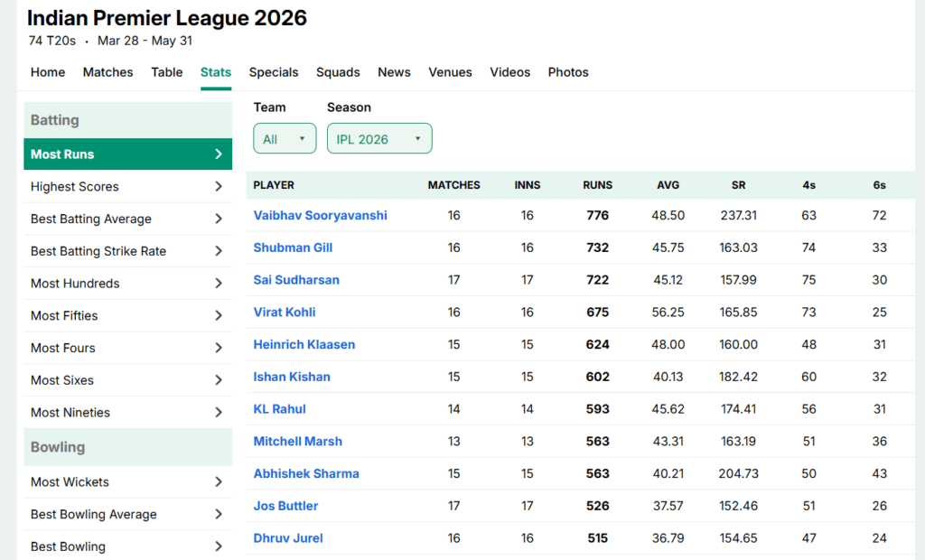
Task: Click Vaibhav Sooryavanshi's runs value 776
Action: point(598,215)
